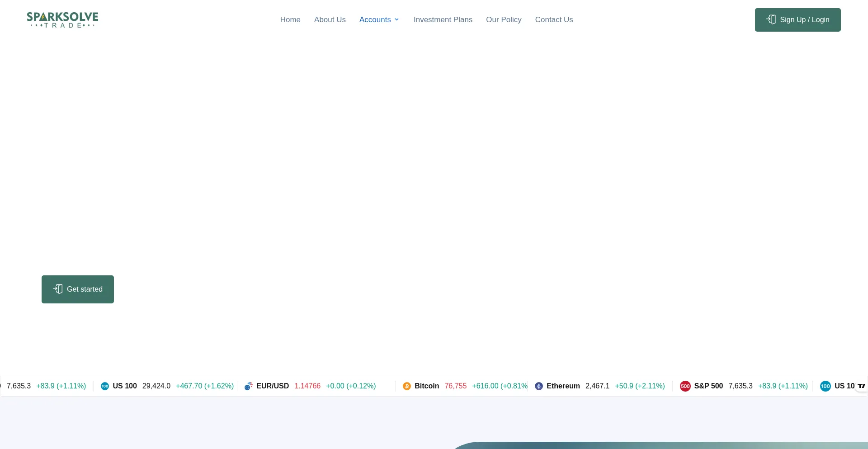Open the Ethereum ticker label
The image size is (868, 449).
pyautogui.click(x=563, y=386)
